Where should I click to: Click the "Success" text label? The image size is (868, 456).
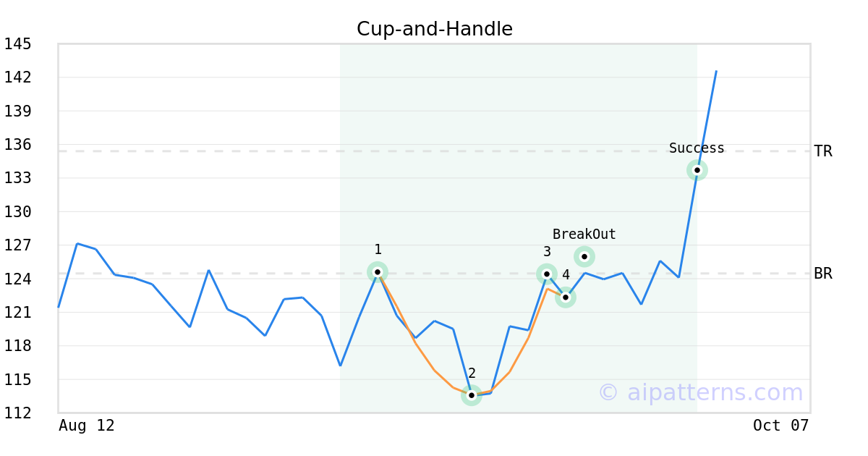[x=697, y=148]
